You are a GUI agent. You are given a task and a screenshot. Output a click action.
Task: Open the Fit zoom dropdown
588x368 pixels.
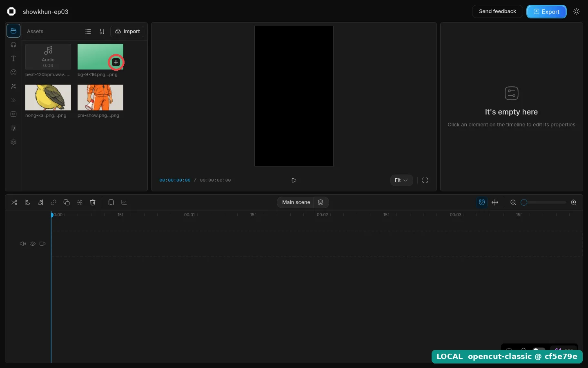pyautogui.click(x=401, y=180)
